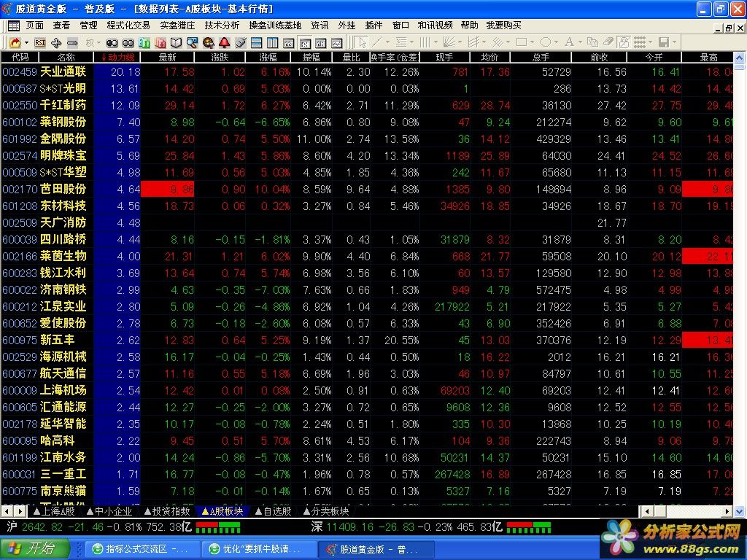Screen dimensions: 747x560
Task: Select the stock row 三一重工
Action: pos(367,474)
